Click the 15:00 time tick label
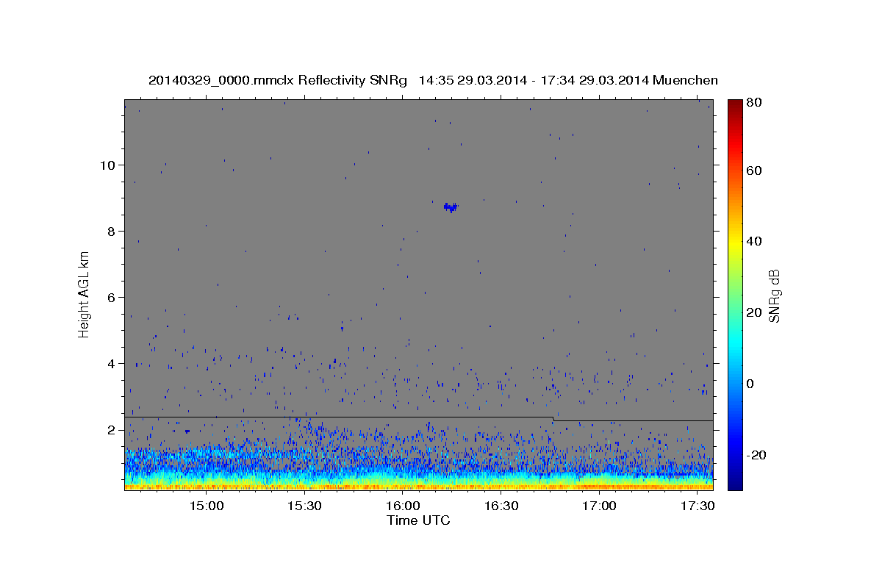The width and height of the screenshot is (882, 588). coord(207,506)
